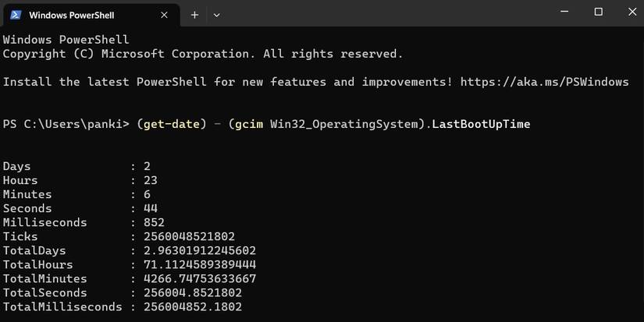Click the Win32_OperatingSystem class name
Image resolution: width=644 pixels, height=322 pixels.
[345, 124]
